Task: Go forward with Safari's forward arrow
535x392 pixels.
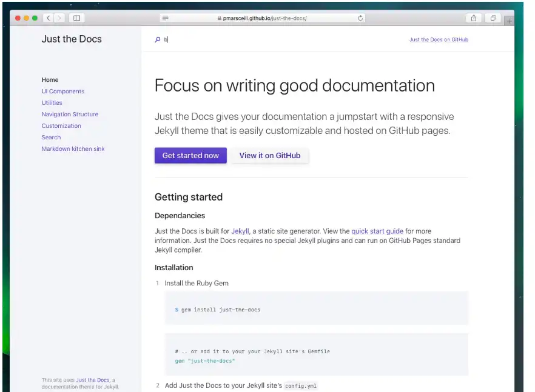Action: coord(59,18)
